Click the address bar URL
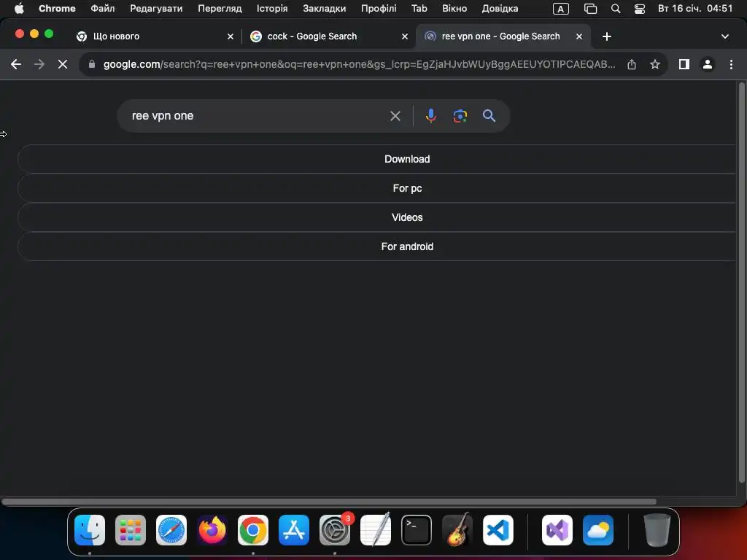This screenshot has width=747, height=560. [x=359, y=64]
